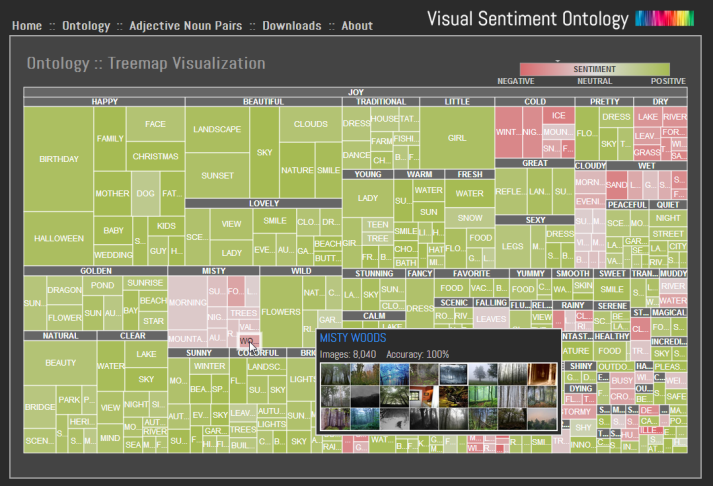Select the CLOUDS cell under BEAUTIFUL
This screenshot has width=713, height=486.
pos(311,124)
